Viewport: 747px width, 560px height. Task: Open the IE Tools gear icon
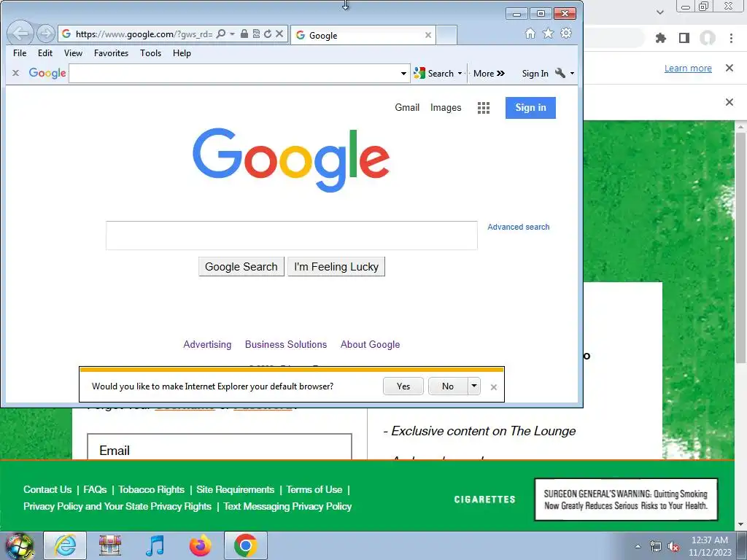pyautogui.click(x=566, y=34)
